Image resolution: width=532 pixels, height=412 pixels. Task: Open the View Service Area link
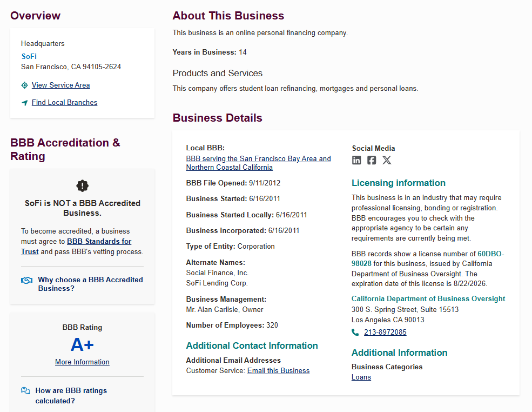pos(60,85)
